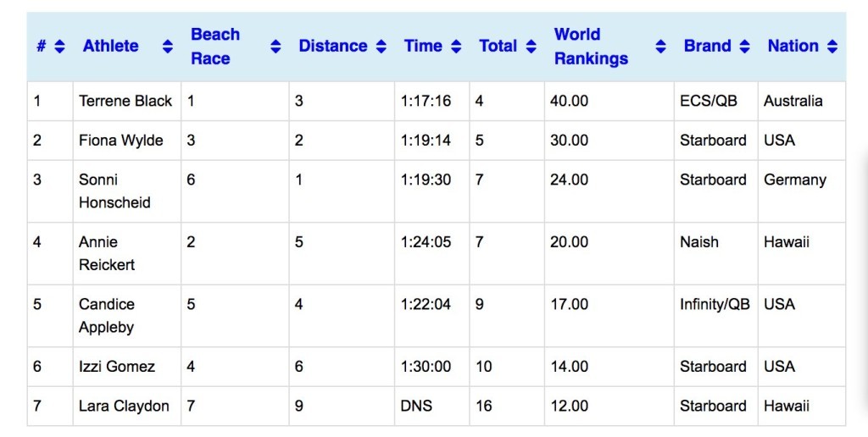Viewport: 868px width, 437px height.
Task: Click sort arrows for Beach Race column
Action: tap(275, 47)
